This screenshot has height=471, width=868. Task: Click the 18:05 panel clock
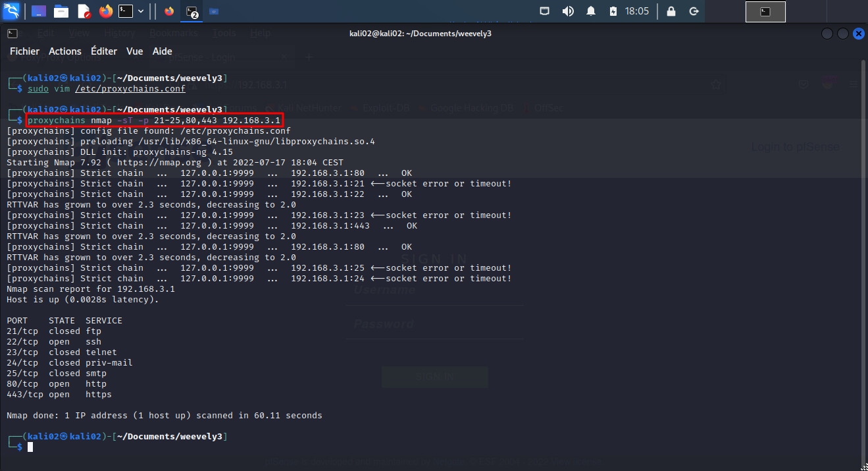(637, 11)
